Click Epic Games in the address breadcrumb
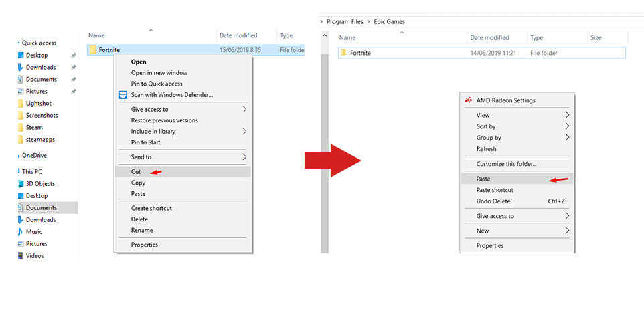 [x=389, y=22]
